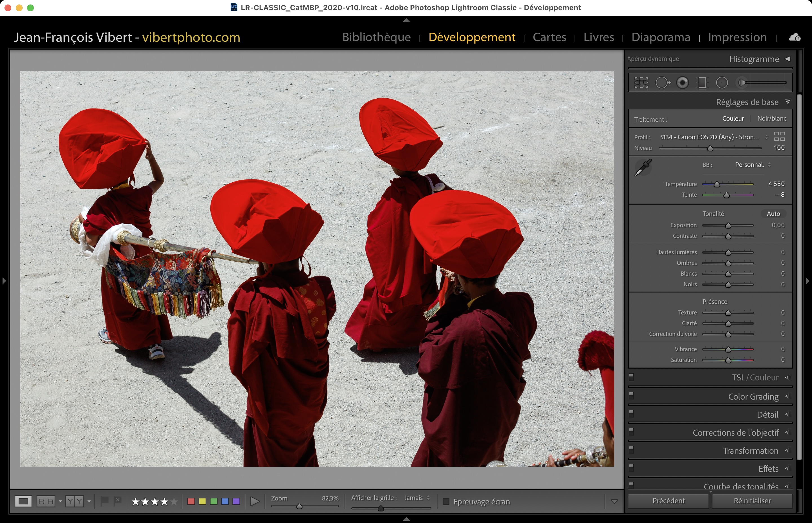Select the Crop overlay tool
Viewport: 812px width, 523px height.
point(641,83)
